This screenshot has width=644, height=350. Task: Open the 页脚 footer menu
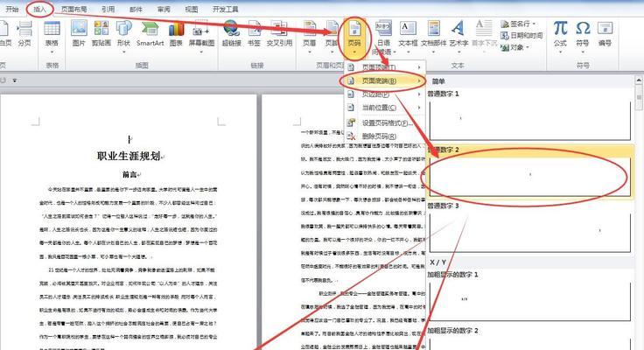tap(331, 37)
